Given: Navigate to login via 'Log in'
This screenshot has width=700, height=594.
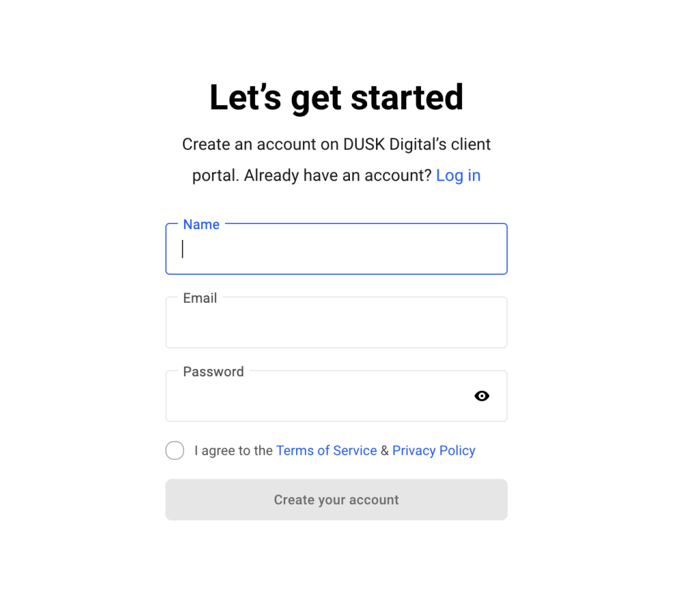Looking at the screenshot, I should click(458, 176).
